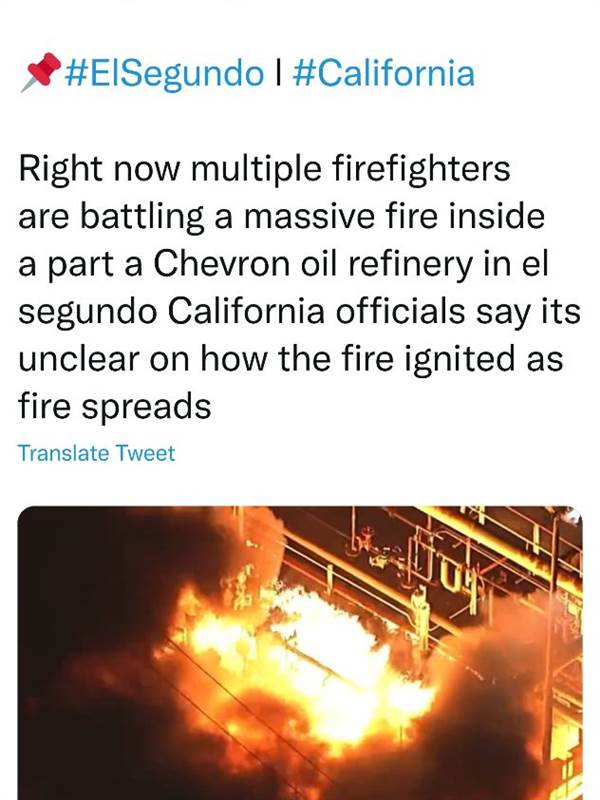Viewport: 600px width, 800px height.
Task: Click the Translate Tweet link
Action: (x=96, y=453)
